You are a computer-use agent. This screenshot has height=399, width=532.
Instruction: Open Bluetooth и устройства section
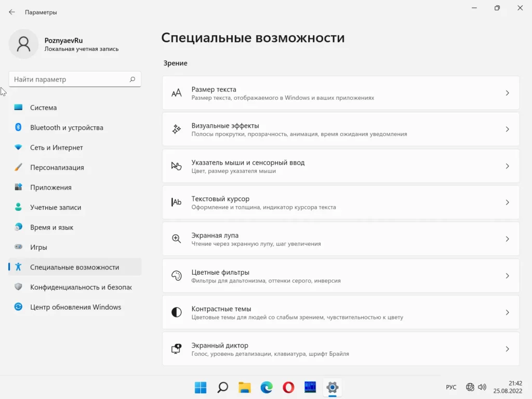(x=66, y=128)
